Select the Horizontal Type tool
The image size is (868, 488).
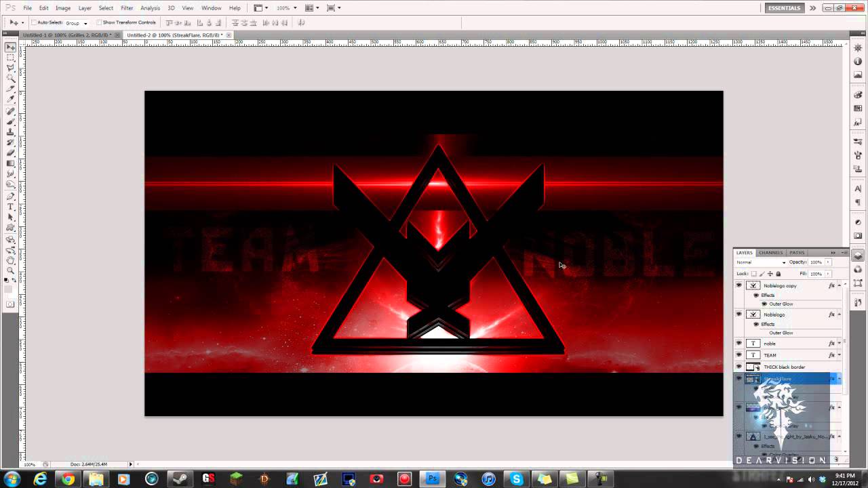coord(10,207)
